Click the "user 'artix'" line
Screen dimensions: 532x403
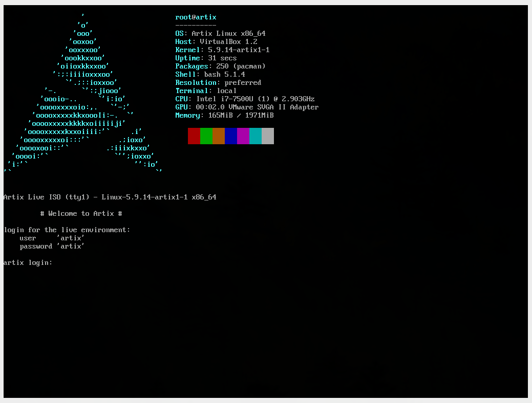[x=52, y=238]
